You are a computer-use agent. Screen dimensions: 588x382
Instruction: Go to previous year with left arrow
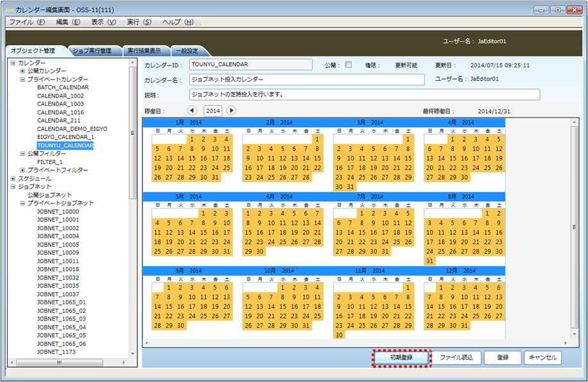click(x=192, y=110)
